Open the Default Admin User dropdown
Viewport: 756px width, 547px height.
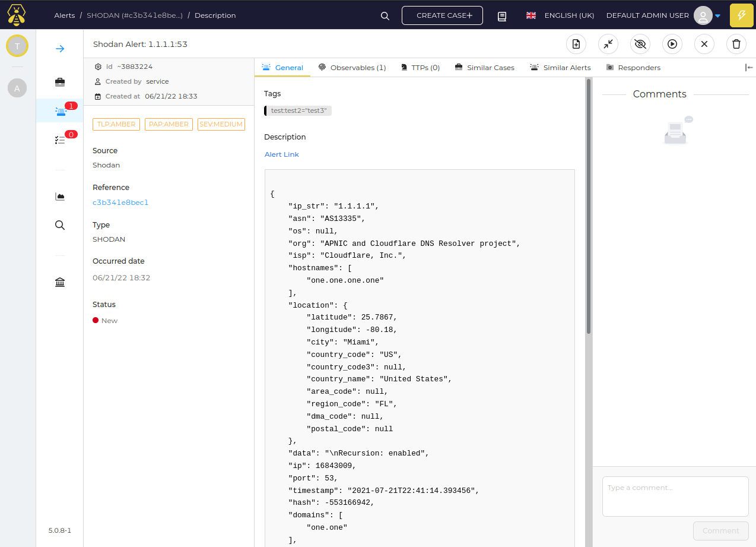(x=663, y=15)
